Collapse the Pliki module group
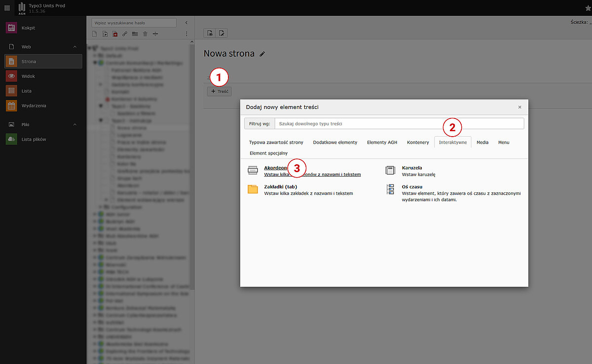The height and width of the screenshot is (364, 592). point(75,124)
